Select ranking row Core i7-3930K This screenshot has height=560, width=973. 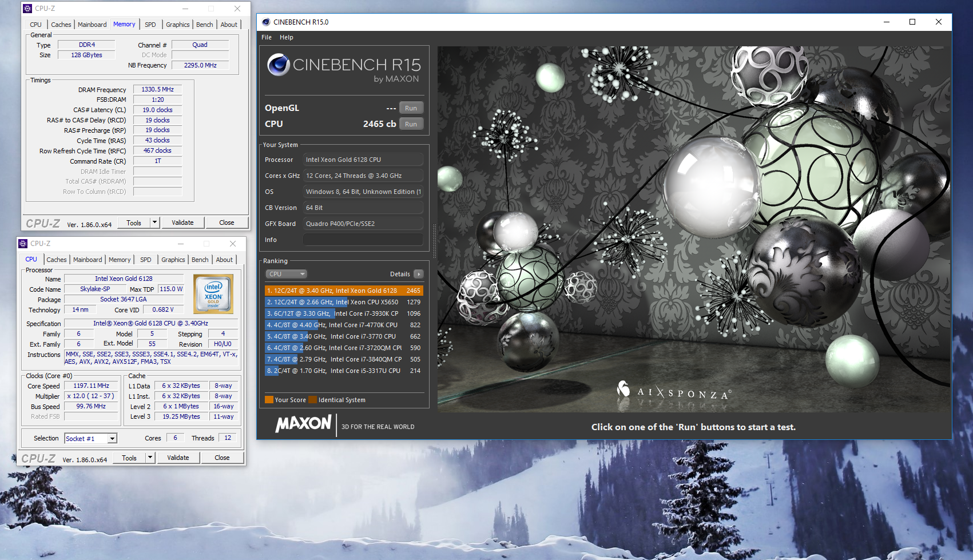point(344,313)
